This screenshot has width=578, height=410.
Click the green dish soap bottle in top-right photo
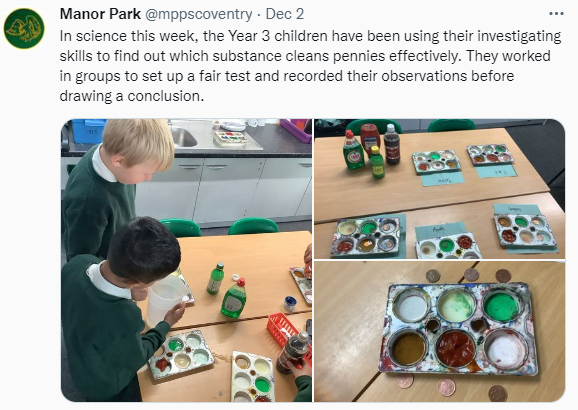pyautogui.click(x=353, y=150)
